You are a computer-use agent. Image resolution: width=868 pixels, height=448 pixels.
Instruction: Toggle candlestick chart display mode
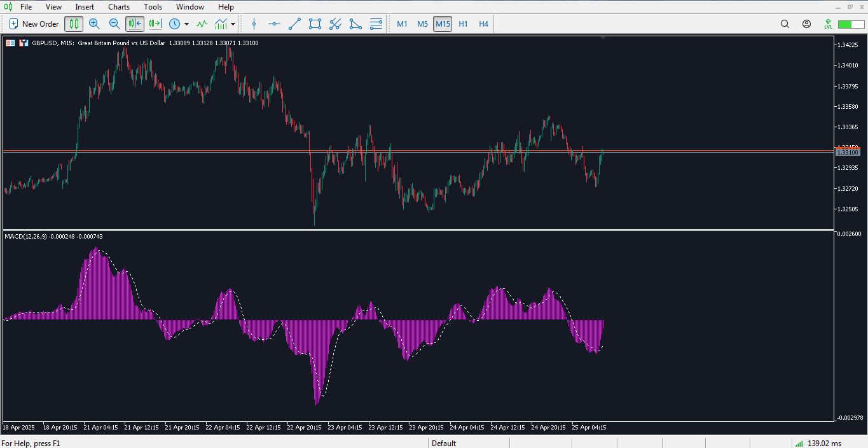(74, 24)
